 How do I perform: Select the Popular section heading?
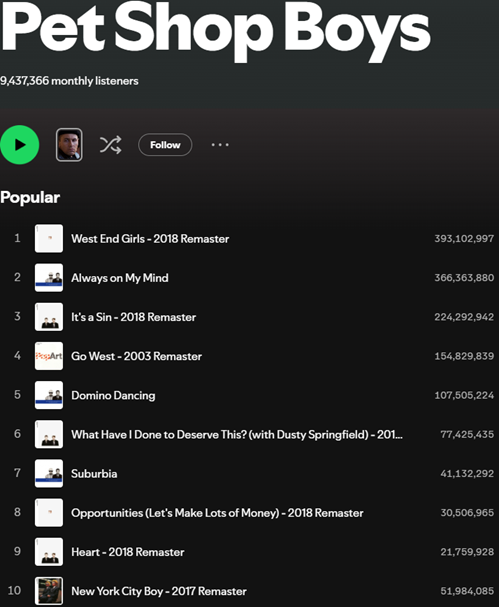(x=30, y=197)
